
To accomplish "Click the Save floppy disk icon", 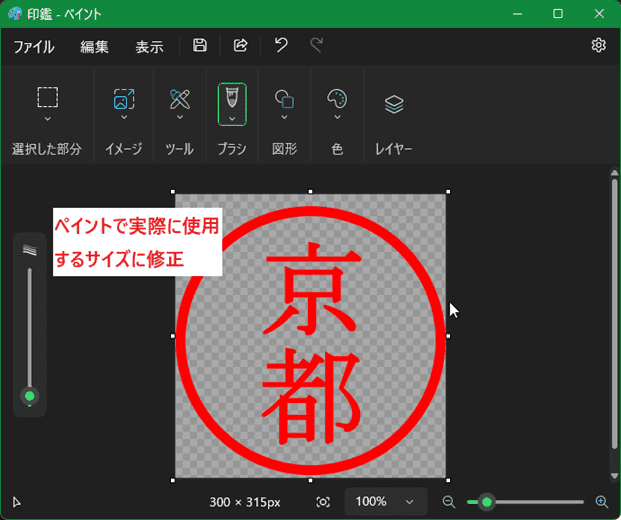I will [200, 45].
